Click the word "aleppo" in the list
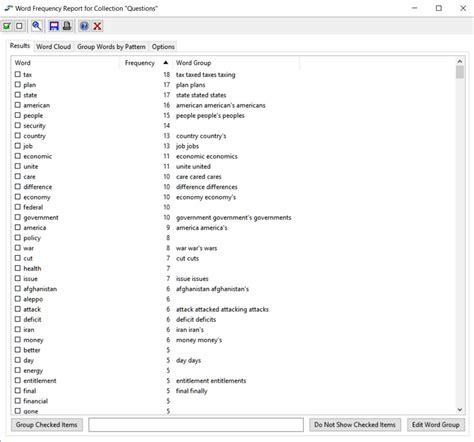Viewport: 474px width, 442px height. coord(33,299)
